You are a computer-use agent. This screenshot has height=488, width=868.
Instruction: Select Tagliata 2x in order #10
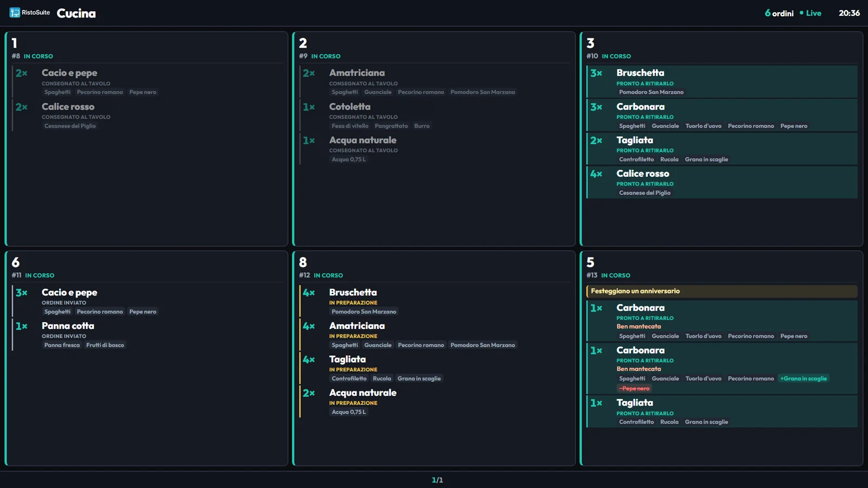tap(722, 149)
